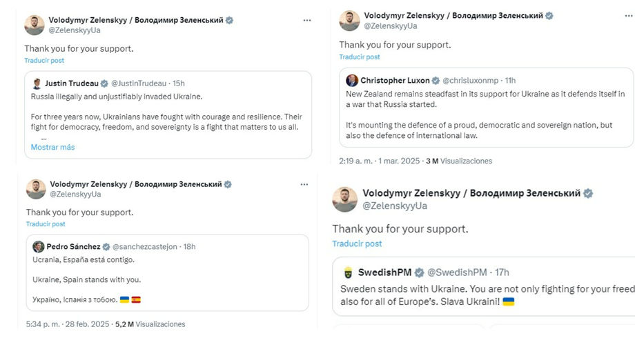Image resolution: width=644 pixels, height=338 pixels.
Task: Click the verified badge beside Christopher Luxon's name
Action: [436, 80]
